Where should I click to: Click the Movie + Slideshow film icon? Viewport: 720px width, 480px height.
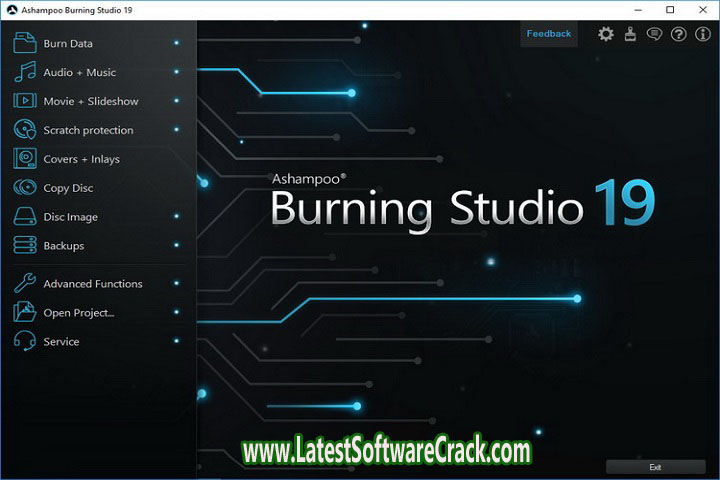[x=25, y=101]
